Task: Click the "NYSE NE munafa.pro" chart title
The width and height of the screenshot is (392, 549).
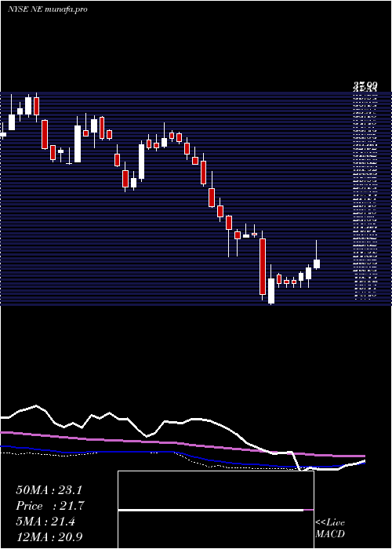Action: 48,9
